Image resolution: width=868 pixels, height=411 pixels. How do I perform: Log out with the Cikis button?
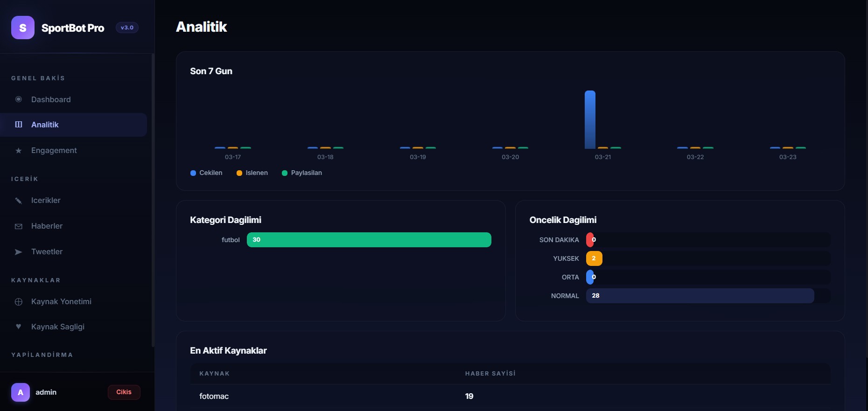click(x=124, y=392)
